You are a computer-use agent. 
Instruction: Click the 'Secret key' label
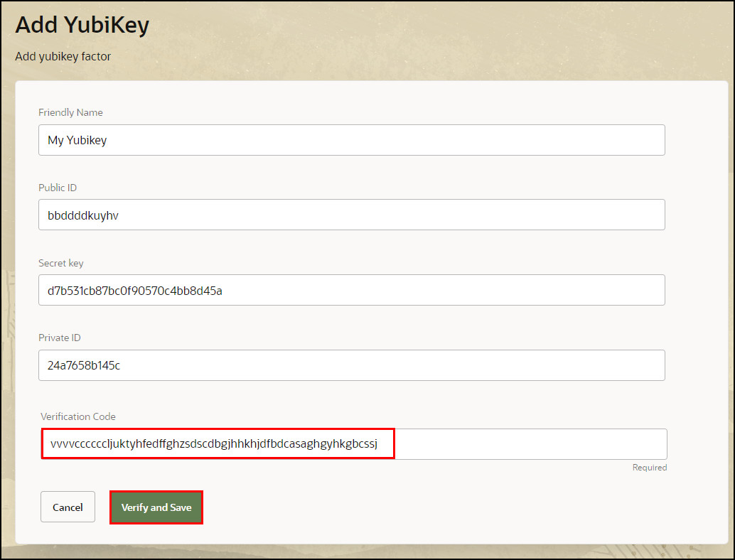(x=61, y=263)
